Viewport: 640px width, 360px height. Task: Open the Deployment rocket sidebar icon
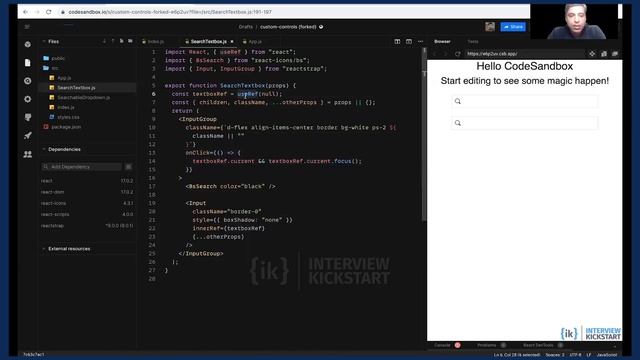(28, 136)
